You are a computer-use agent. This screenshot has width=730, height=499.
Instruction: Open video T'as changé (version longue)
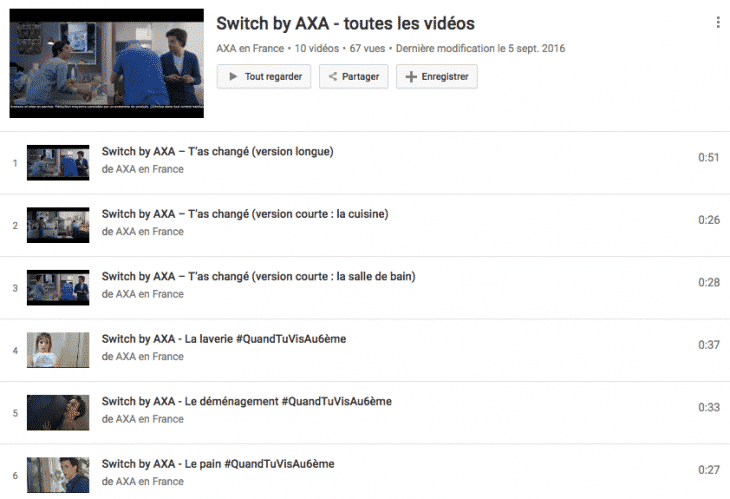pos(217,152)
